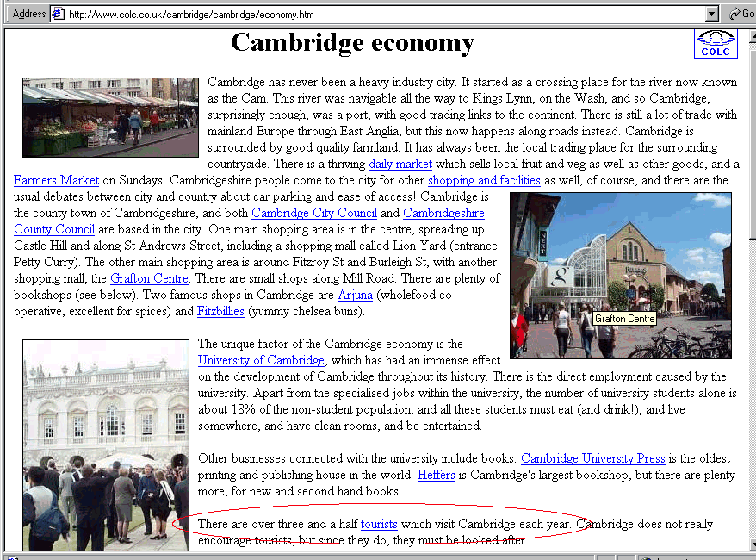Open the shopping and facilities link
The width and height of the screenshot is (756, 560).
click(484, 180)
